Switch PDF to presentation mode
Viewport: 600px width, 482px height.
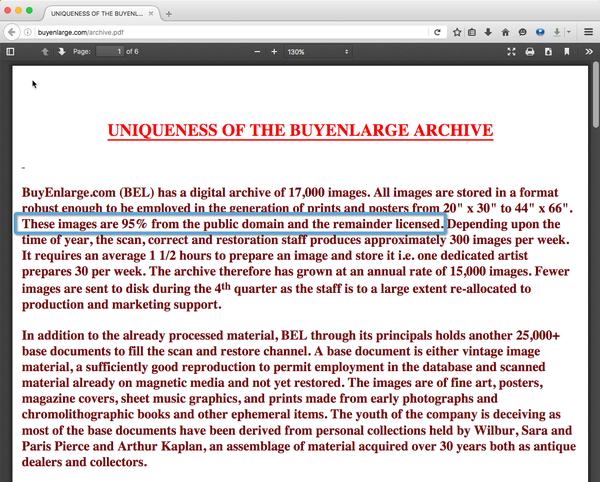tap(511, 52)
